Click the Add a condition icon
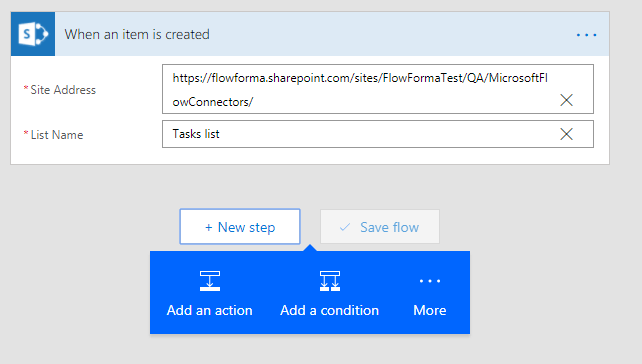Viewport: 642px width, 364px height. click(330, 281)
